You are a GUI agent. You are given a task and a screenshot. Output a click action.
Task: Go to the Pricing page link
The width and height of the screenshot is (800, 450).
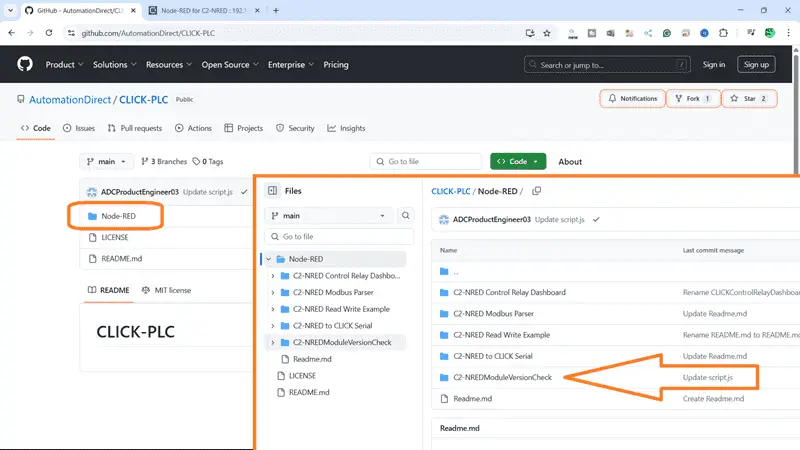(336, 65)
